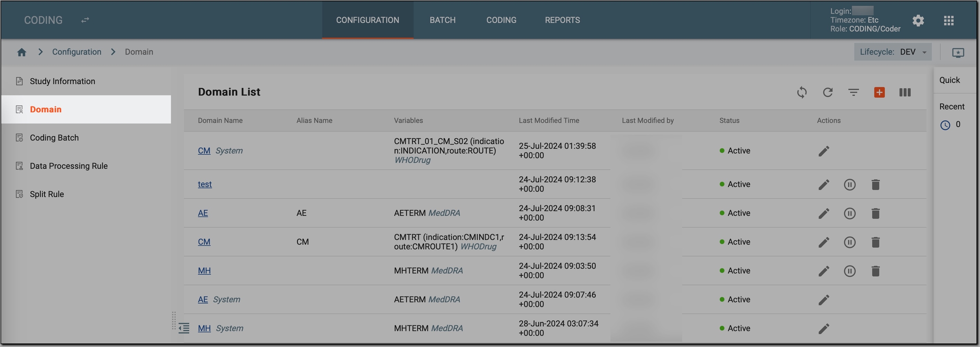Viewport: 980px width, 347px height.
Task: Click the Last Modified by column header
Action: click(648, 121)
